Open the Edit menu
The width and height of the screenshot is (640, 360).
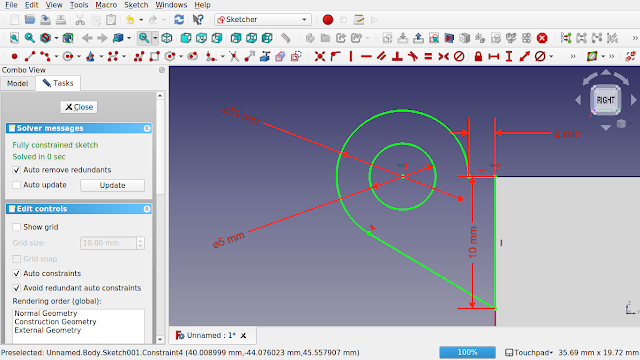pos(31,5)
